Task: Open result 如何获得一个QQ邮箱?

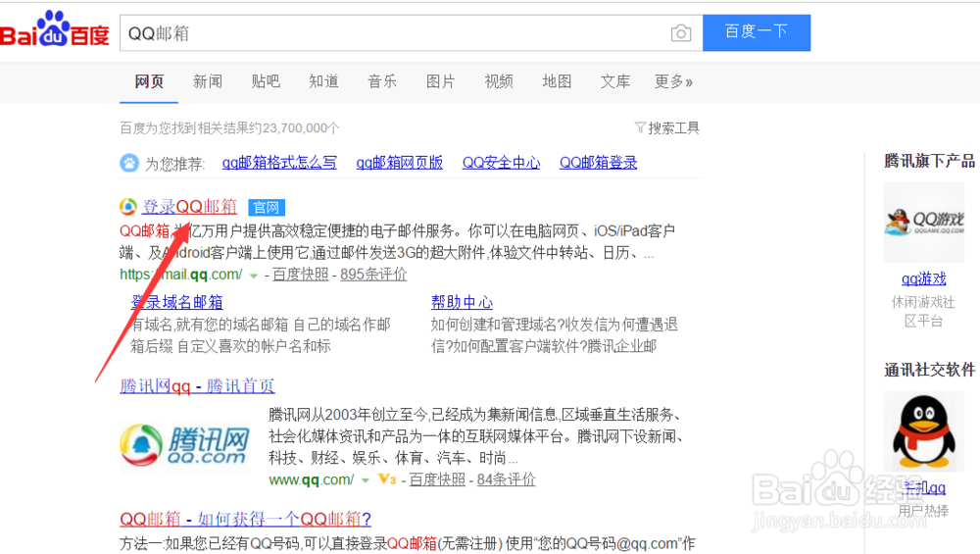Action: coord(246,519)
